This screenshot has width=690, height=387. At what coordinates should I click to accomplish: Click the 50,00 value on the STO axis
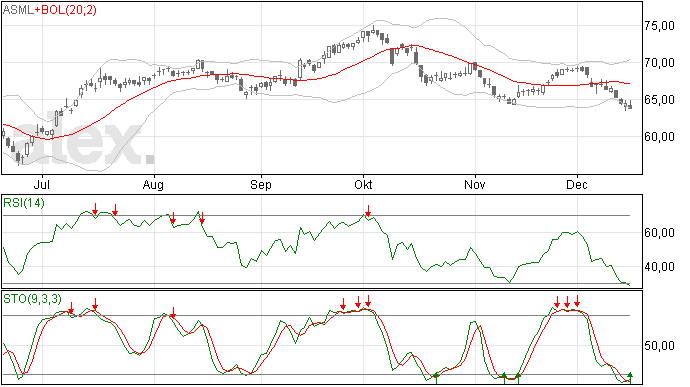click(659, 346)
